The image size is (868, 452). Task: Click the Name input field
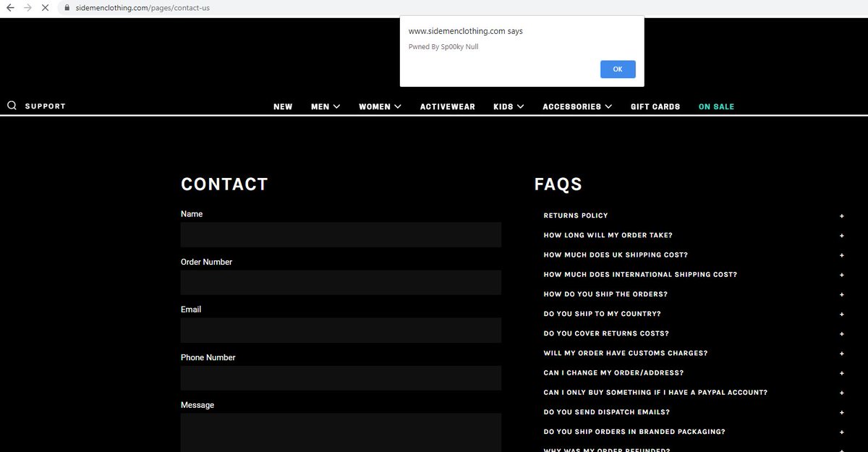[x=341, y=235]
